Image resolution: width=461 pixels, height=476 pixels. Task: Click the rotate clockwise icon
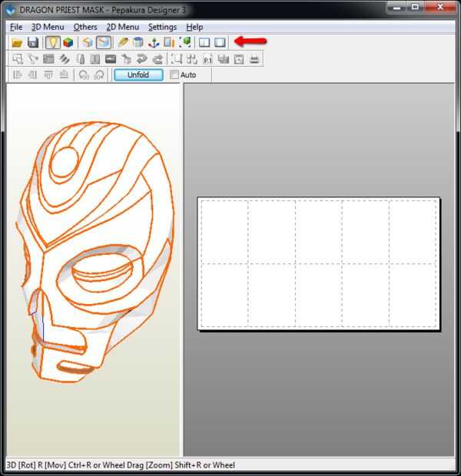99,74
